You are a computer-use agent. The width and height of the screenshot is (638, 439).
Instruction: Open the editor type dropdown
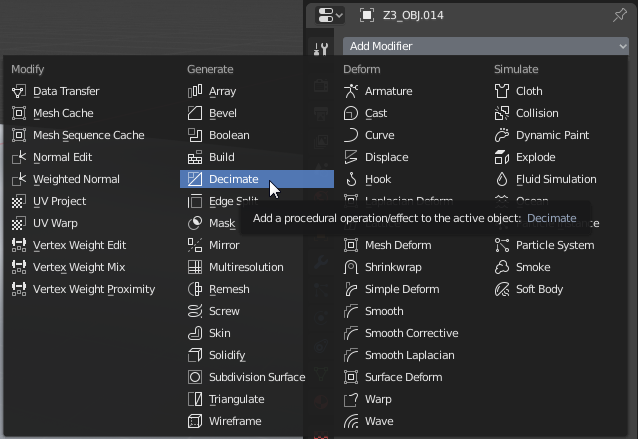point(329,15)
